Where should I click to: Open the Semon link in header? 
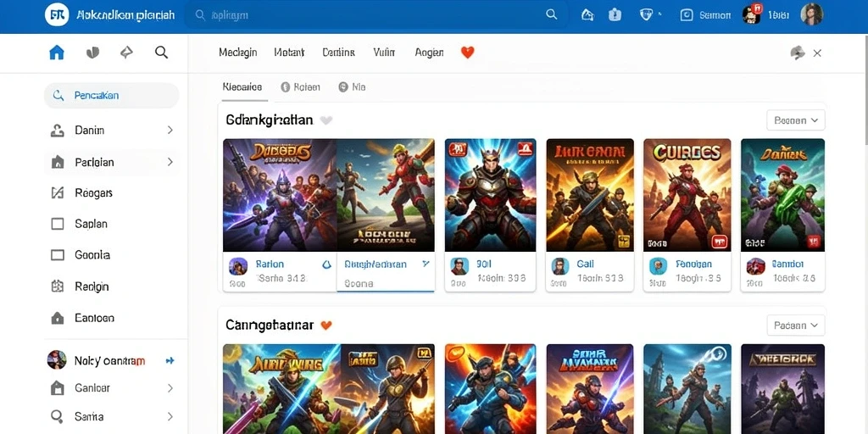click(x=715, y=15)
